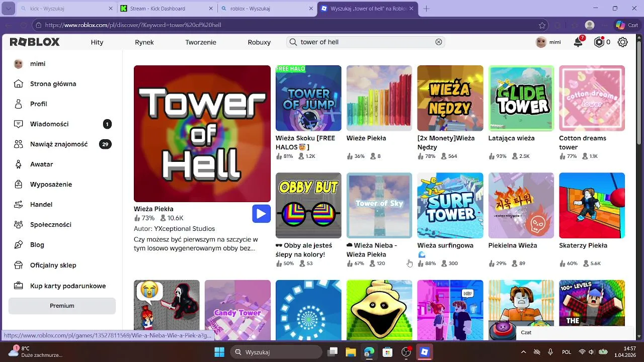Open the Hity menu
The width and height of the screenshot is (644, 362).
point(97,42)
